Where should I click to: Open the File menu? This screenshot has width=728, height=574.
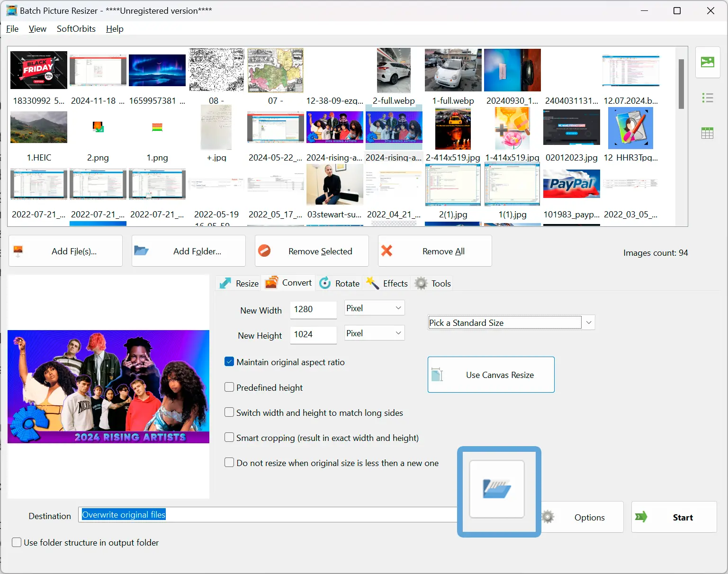point(12,29)
